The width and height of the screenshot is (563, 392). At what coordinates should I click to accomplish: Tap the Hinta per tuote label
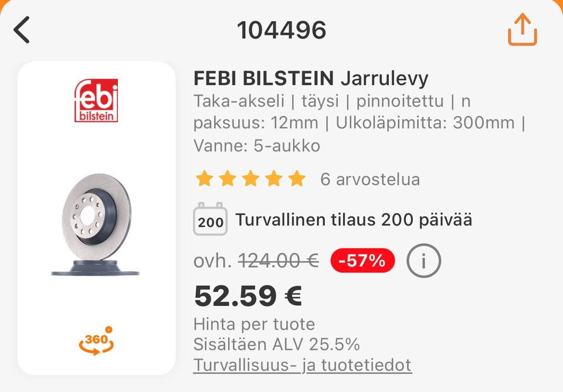[x=254, y=324]
